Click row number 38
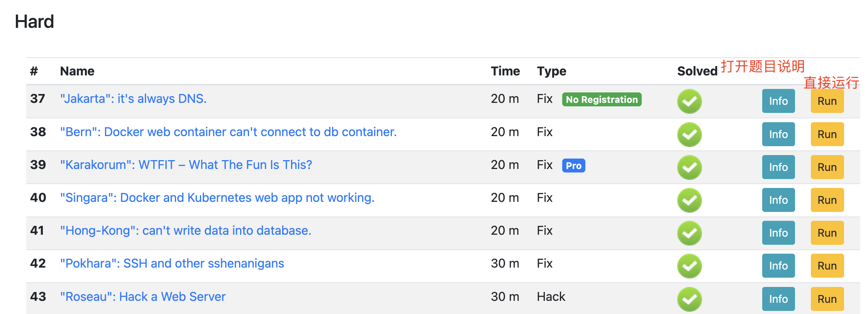The height and width of the screenshot is (314, 868). point(38,132)
